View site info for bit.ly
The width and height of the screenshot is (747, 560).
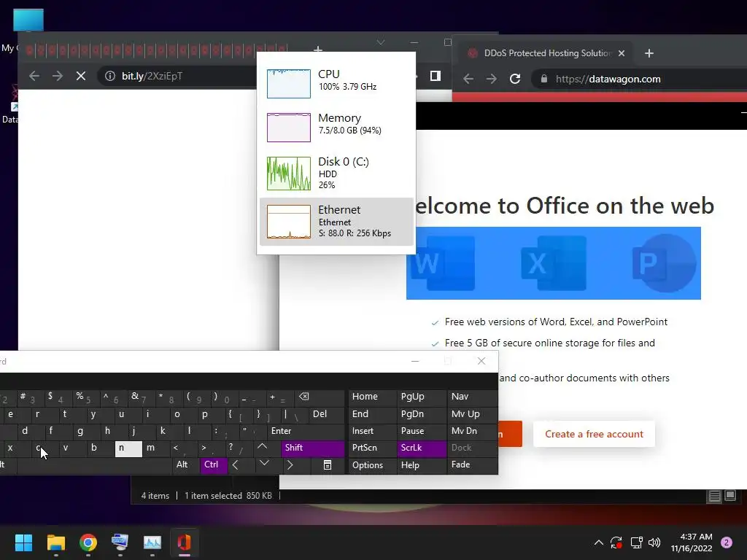(x=110, y=76)
